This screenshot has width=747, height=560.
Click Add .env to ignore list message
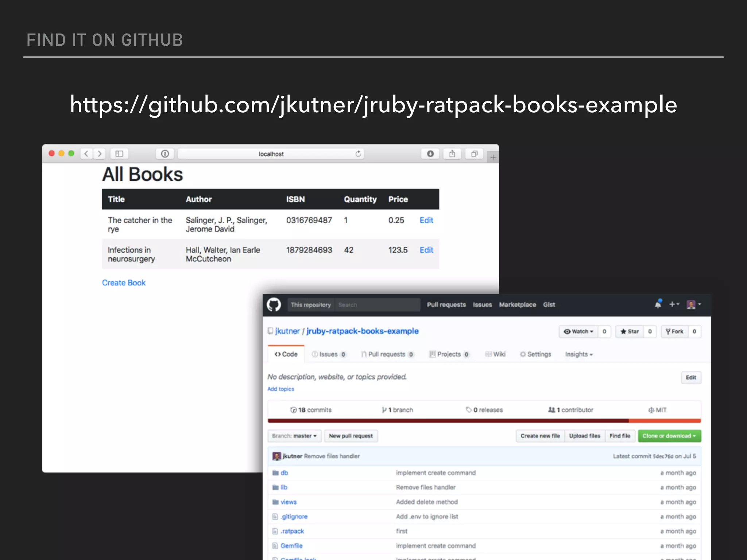point(427,517)
